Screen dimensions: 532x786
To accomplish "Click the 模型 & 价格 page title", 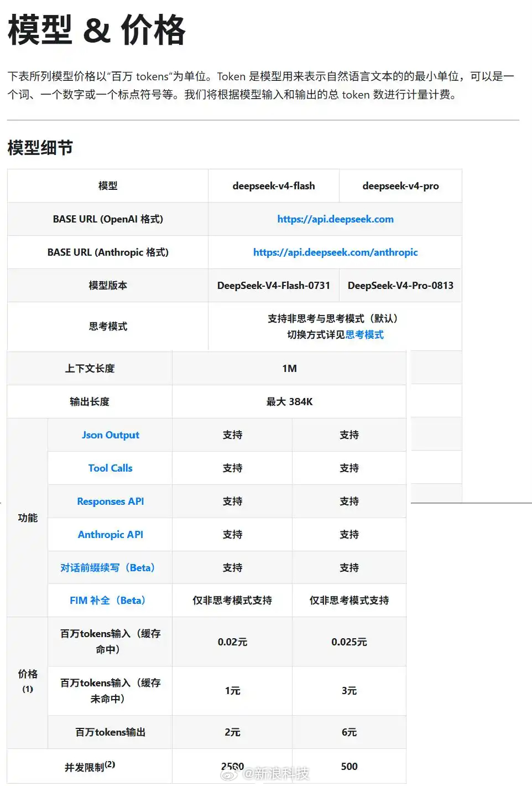I will click(97, 30).
